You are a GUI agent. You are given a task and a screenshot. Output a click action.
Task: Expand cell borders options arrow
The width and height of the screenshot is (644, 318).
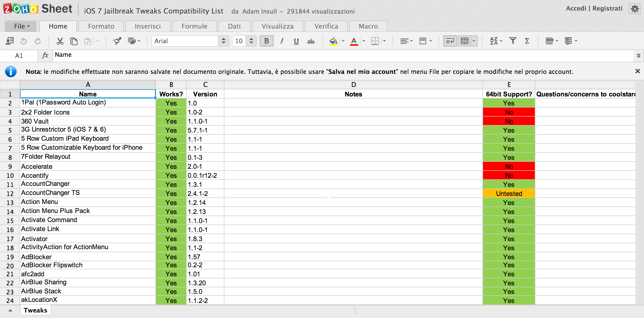point(384,41)
